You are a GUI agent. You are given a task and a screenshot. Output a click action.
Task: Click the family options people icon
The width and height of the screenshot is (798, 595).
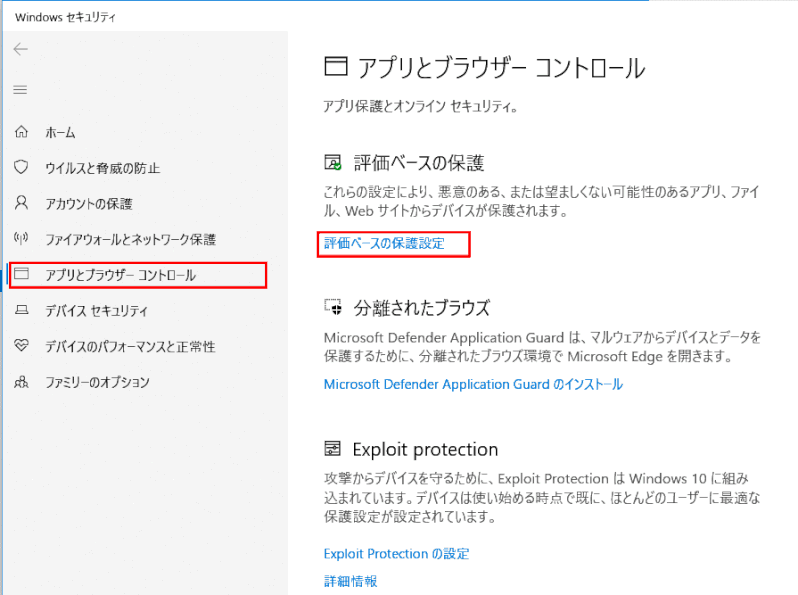coord(21,381)
